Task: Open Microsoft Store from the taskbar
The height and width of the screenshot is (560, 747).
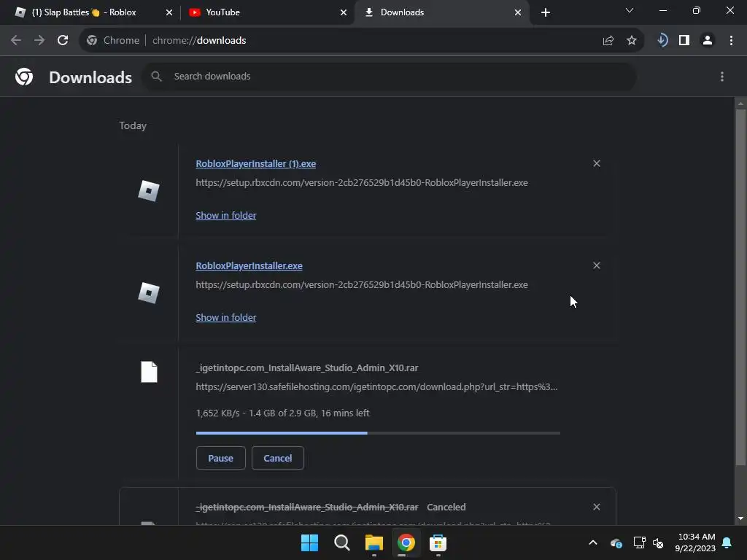Action: click(438, 542)
